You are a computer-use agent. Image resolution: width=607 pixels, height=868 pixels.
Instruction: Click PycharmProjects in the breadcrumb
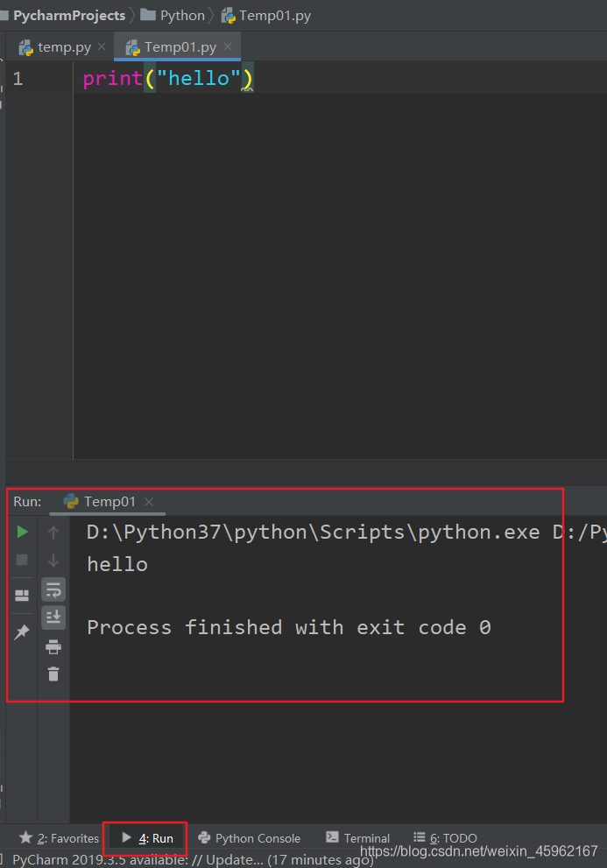[x=69, y=16]
